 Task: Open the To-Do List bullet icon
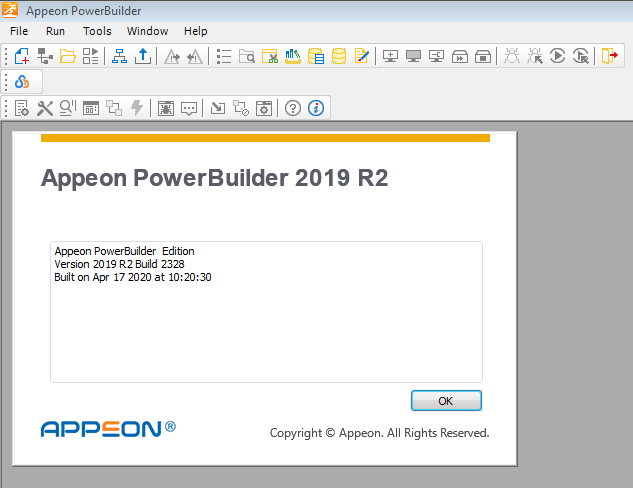point(224,56)
